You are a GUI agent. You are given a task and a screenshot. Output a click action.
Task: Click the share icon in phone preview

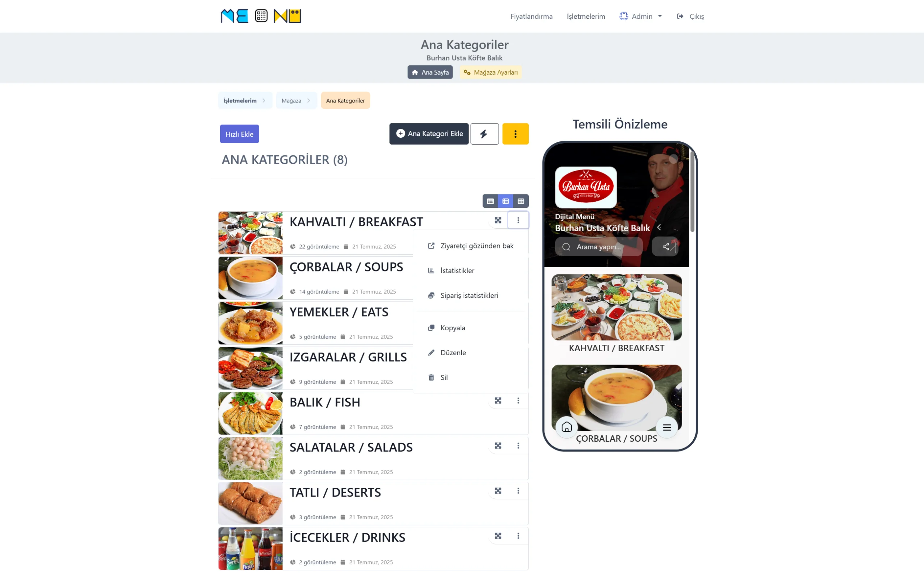click(x=666, y=247)
